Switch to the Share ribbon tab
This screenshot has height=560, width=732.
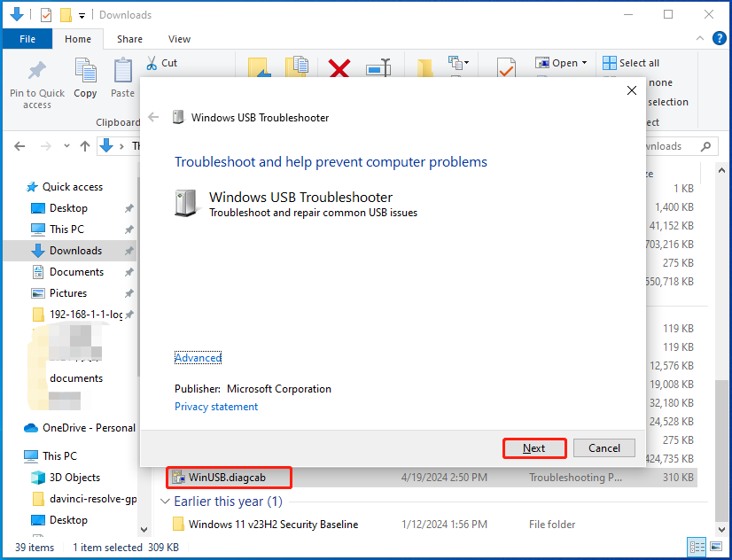coord(129,39)
